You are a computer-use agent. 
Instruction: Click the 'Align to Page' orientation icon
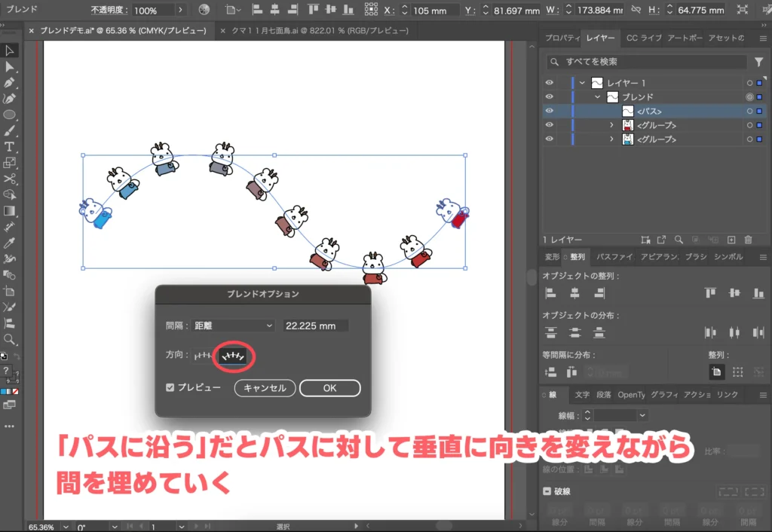(204, 355)
